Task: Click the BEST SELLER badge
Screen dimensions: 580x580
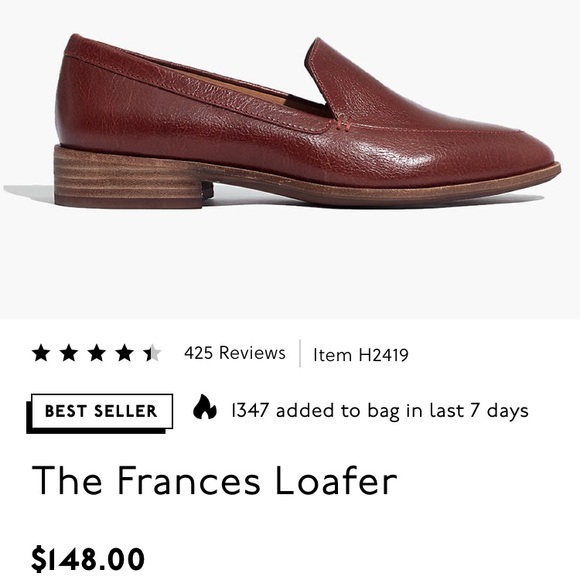Action: (100, 413)
